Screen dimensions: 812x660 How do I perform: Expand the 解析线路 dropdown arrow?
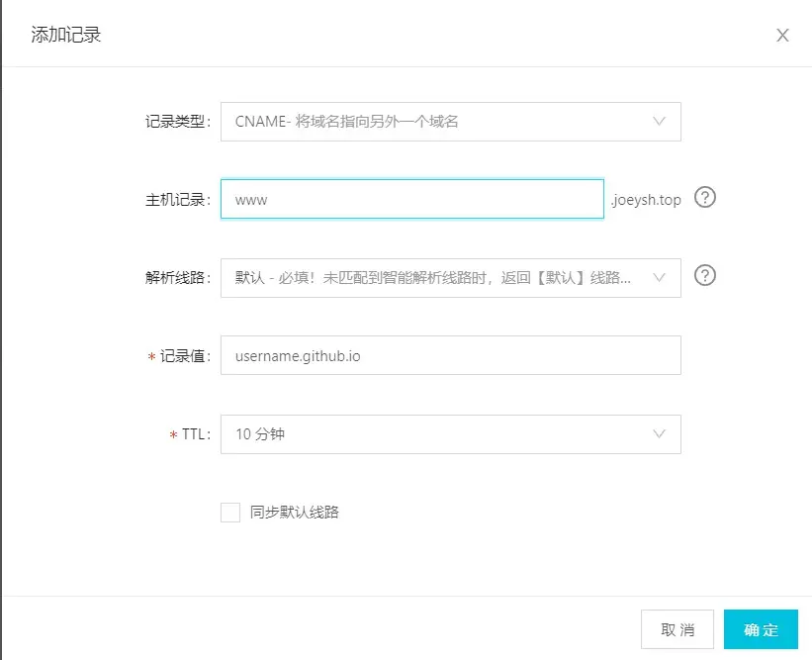(659, 278)
